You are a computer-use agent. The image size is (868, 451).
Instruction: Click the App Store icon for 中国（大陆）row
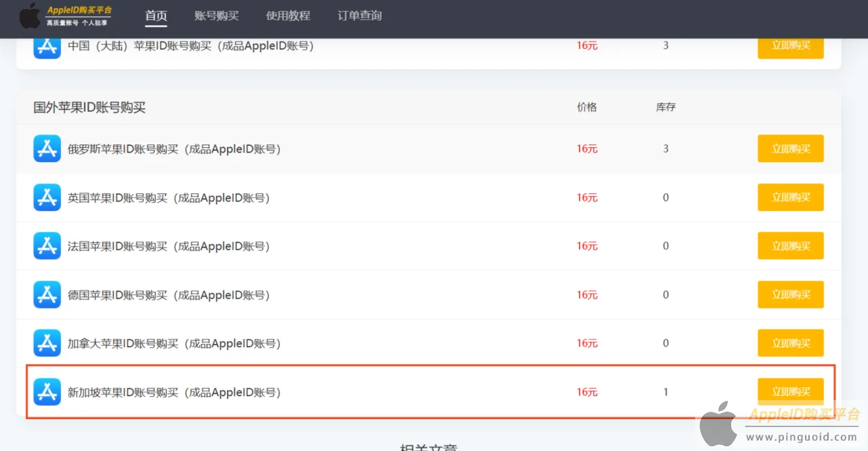(47, 47)
